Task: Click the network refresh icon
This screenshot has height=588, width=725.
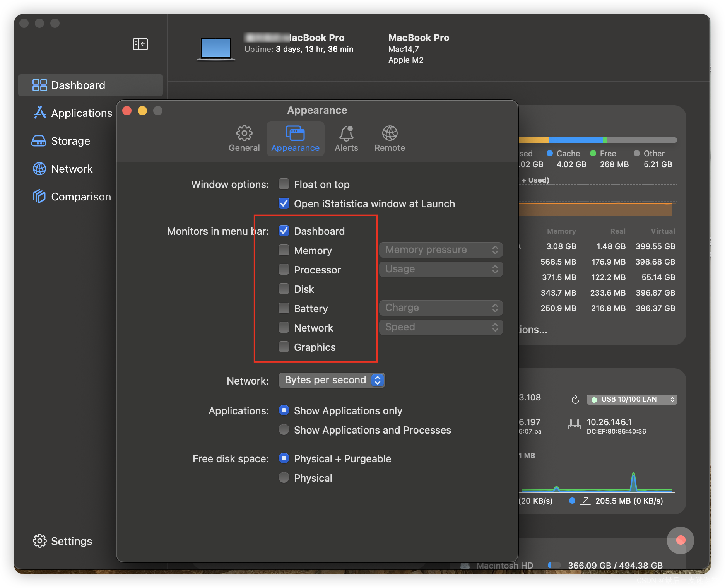Action: point(575,400)
